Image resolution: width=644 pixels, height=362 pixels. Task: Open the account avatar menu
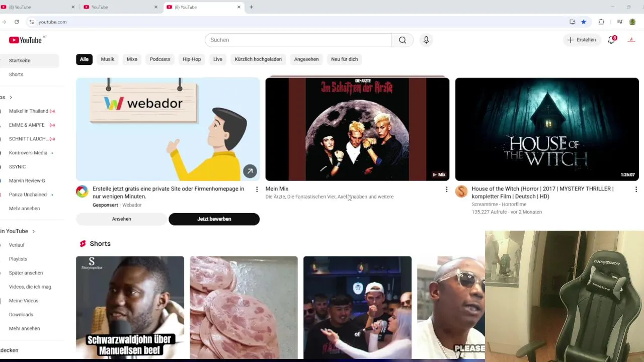pos(631,40)
